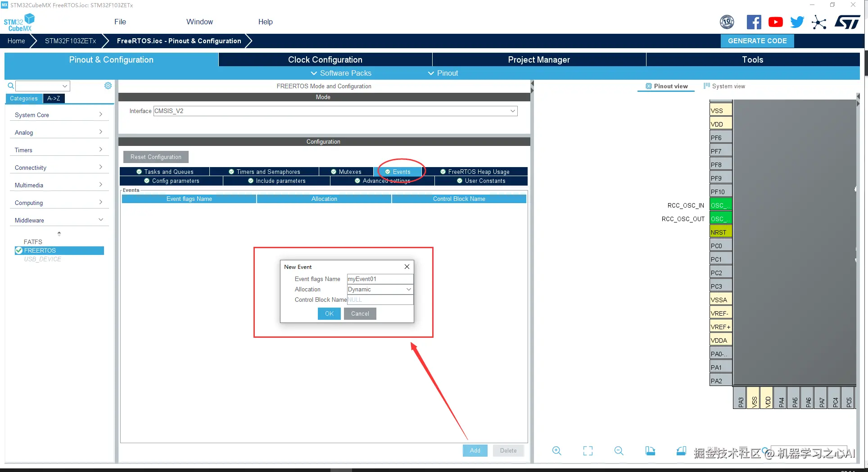Click OK in the New Event dialog
Viewport: 868px width, 472px height.
tap(329, 313)
